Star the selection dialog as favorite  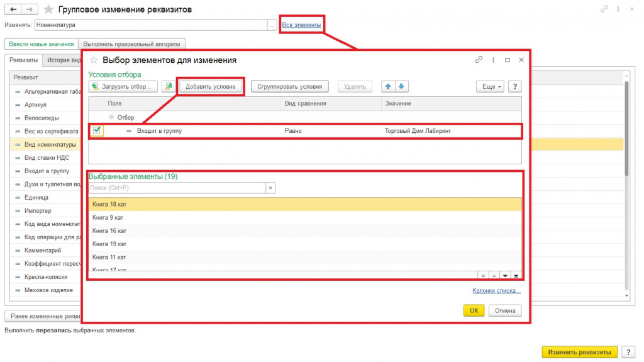pyautogui.click(x=94, y=60)
